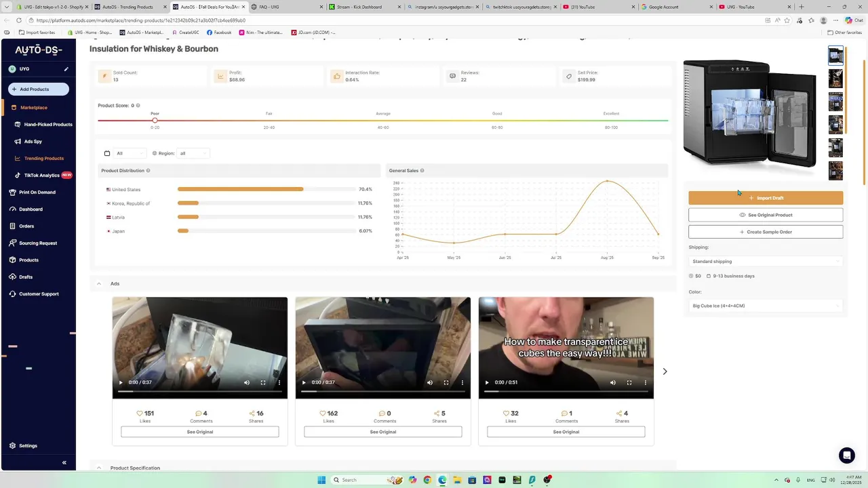
Task: Open Settings in the sidebar
Action: 28,446
